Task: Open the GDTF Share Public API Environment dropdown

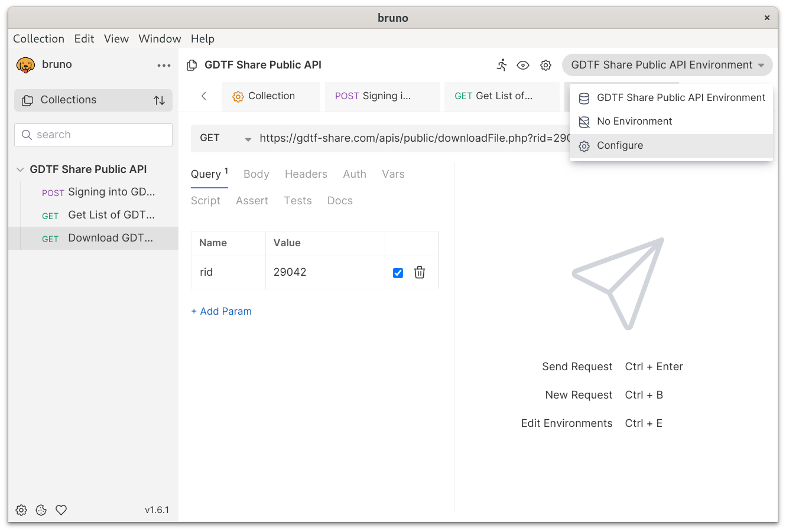Action: [x=667, y=65]
